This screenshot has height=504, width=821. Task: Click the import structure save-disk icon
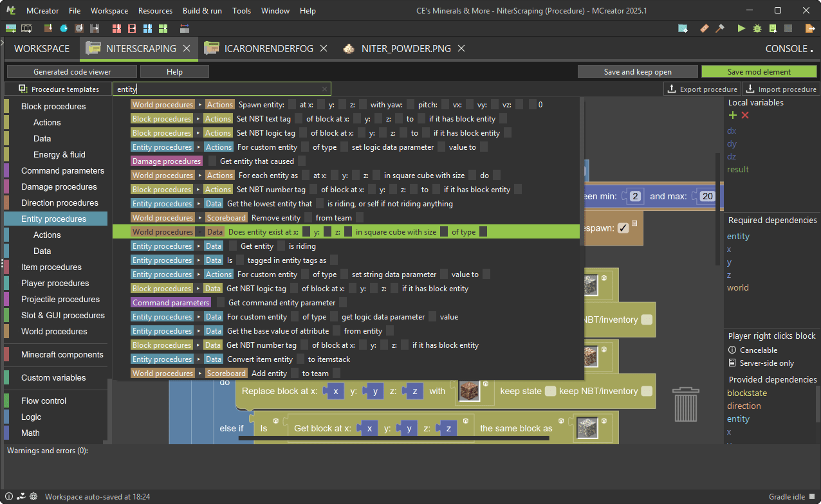point(95,28)
